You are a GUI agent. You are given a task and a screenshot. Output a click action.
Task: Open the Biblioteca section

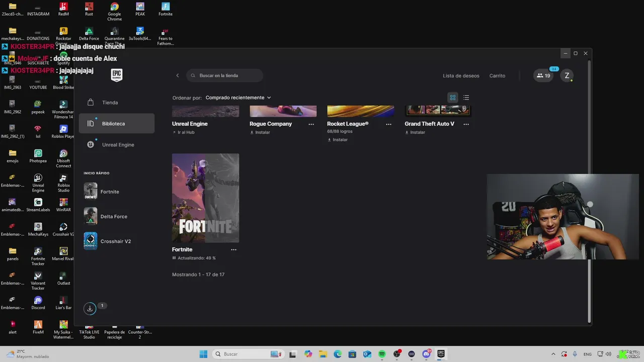(x=117, y=124)
